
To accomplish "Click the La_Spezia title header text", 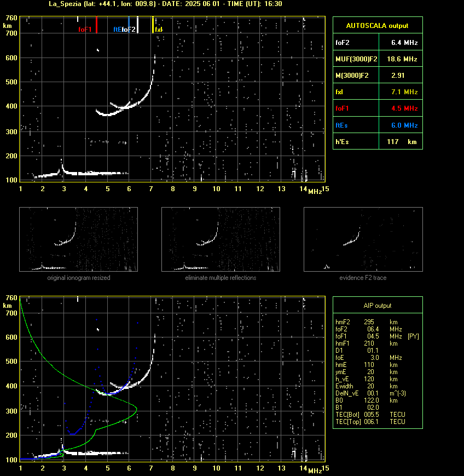I will tap(165, 4).
